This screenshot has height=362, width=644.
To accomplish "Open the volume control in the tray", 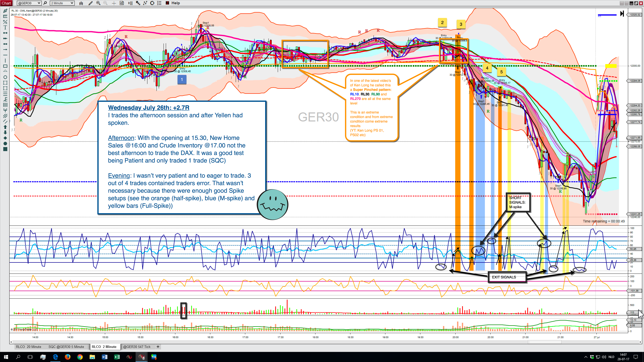I will 604,357.
